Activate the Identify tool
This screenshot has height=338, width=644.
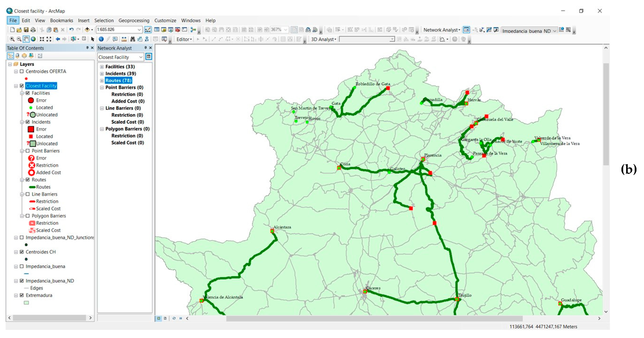click(x=101, y=39)
